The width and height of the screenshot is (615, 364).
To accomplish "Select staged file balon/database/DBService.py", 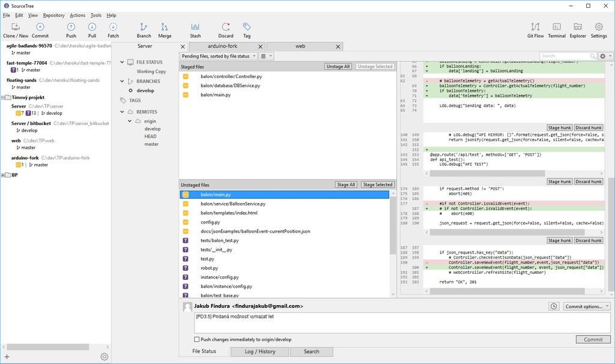I will [230, 85].
